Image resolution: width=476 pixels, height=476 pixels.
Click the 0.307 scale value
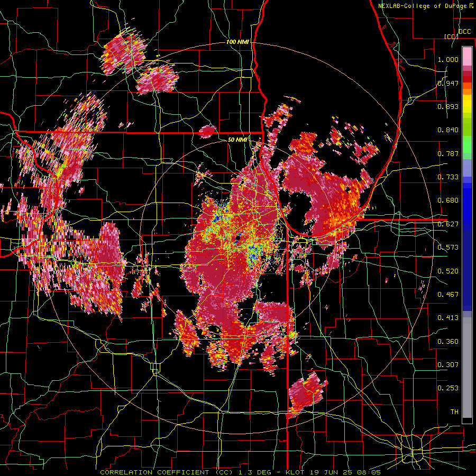tap(448, 365)
